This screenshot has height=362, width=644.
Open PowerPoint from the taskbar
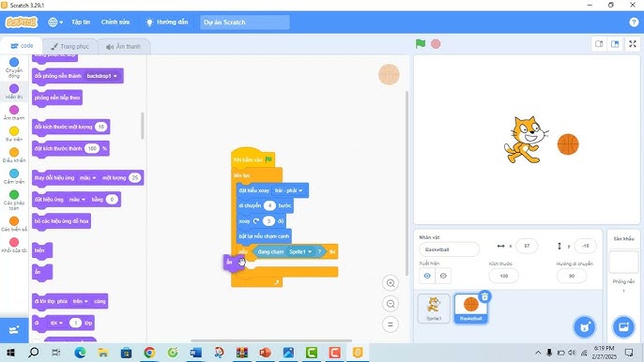click(266, 353)
